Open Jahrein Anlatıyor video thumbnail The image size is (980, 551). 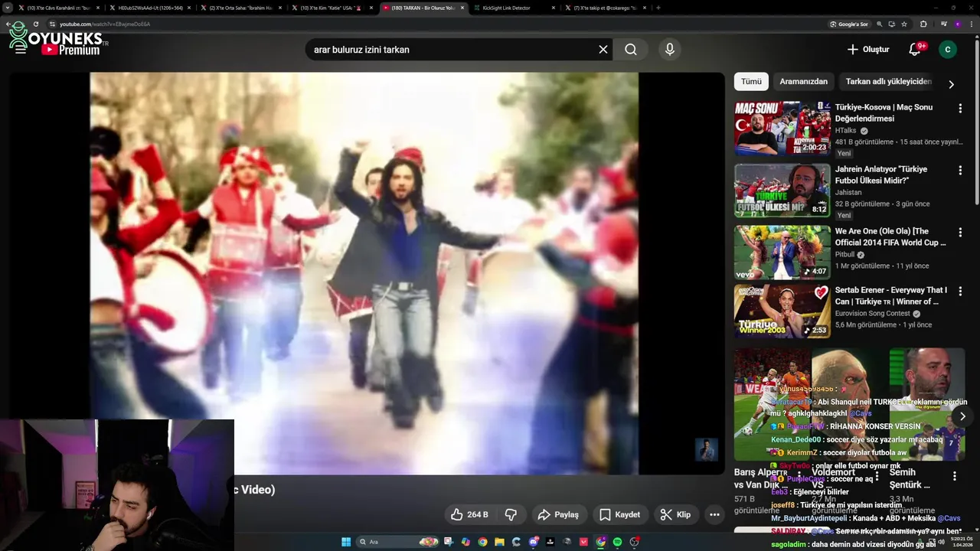coord(782,190)
